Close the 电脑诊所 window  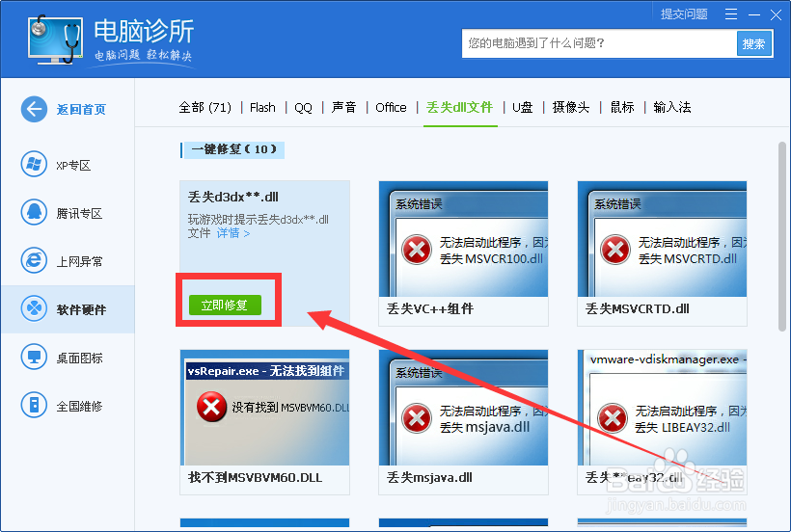[776, 14]
